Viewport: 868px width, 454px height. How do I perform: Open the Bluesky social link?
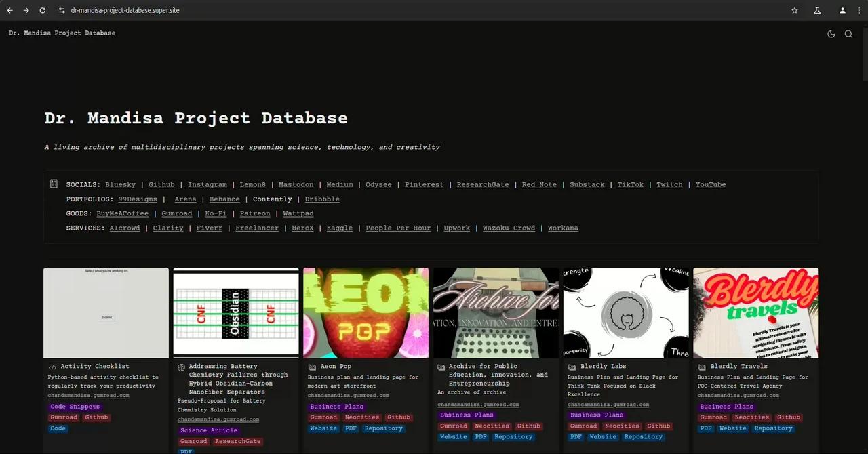pyautogui.click(x=120, y=184)
